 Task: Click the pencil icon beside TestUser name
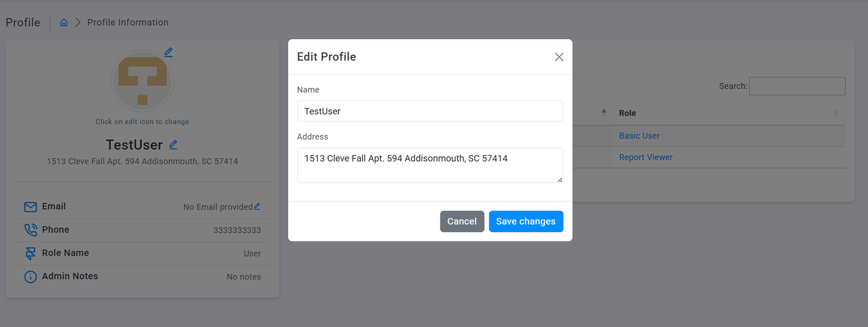[173, 145]
